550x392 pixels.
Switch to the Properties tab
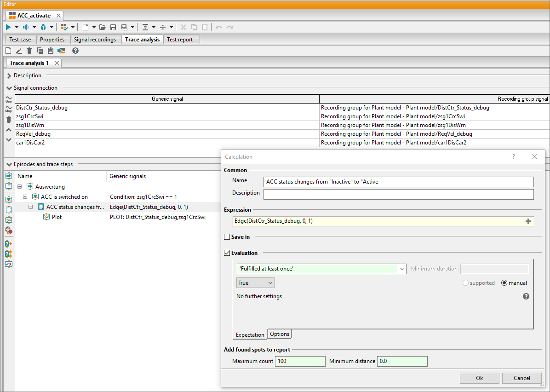coord(52,39)
